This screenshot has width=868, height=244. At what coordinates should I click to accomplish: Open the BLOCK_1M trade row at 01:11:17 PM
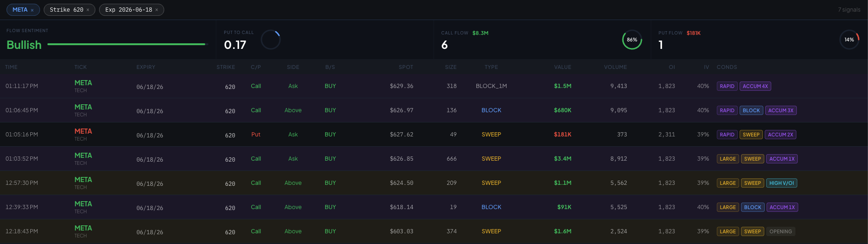pyautogui.click(x=491, y=86)
